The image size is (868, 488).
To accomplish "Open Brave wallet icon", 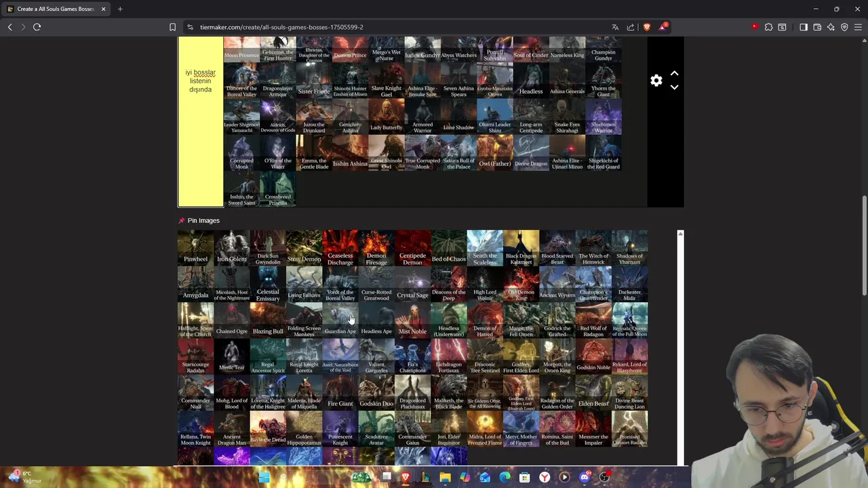I will coord(817,27).
